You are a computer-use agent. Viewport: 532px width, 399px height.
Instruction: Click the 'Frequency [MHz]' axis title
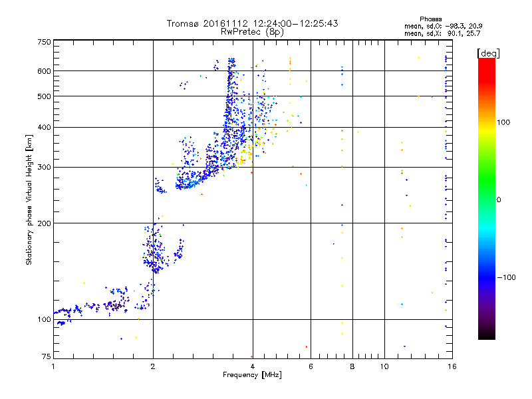(252, 375)
